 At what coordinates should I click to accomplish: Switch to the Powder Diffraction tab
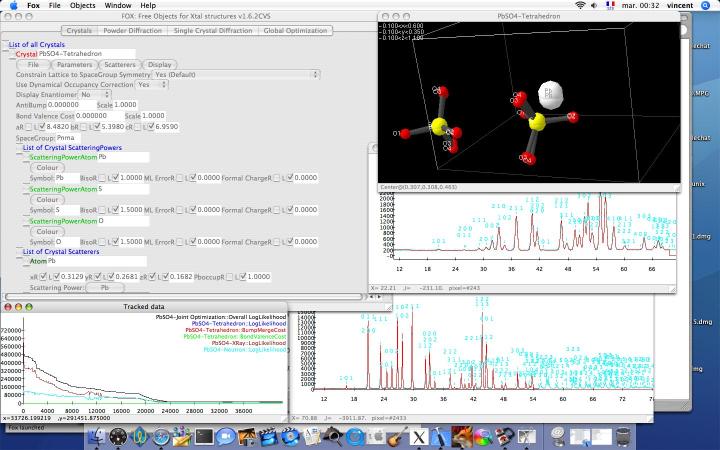point(132,31)
